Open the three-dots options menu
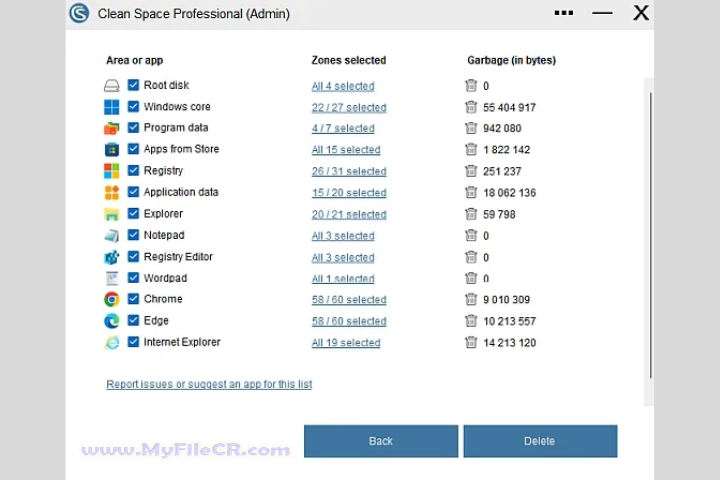 pos(563,13)
